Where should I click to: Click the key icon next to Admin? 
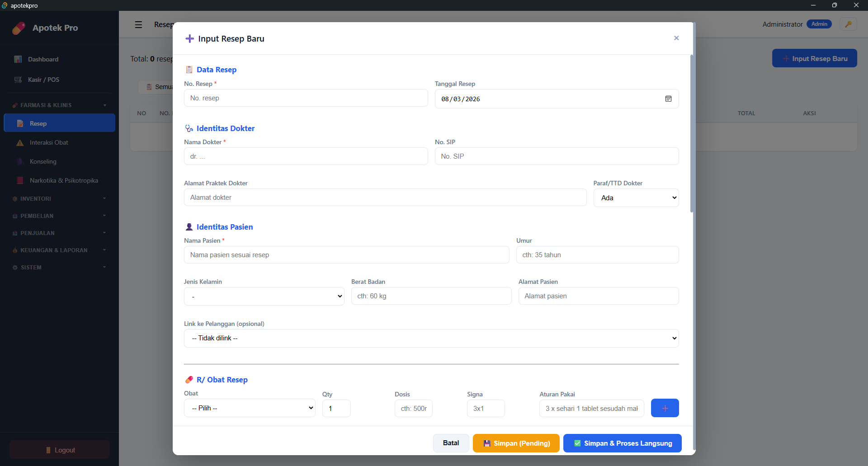coord(848,24)
